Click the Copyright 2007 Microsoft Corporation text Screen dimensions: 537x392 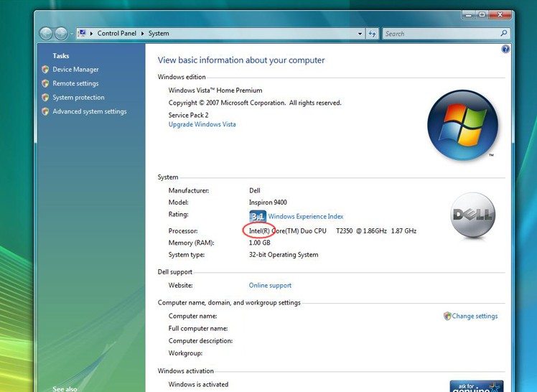point(255,103)
